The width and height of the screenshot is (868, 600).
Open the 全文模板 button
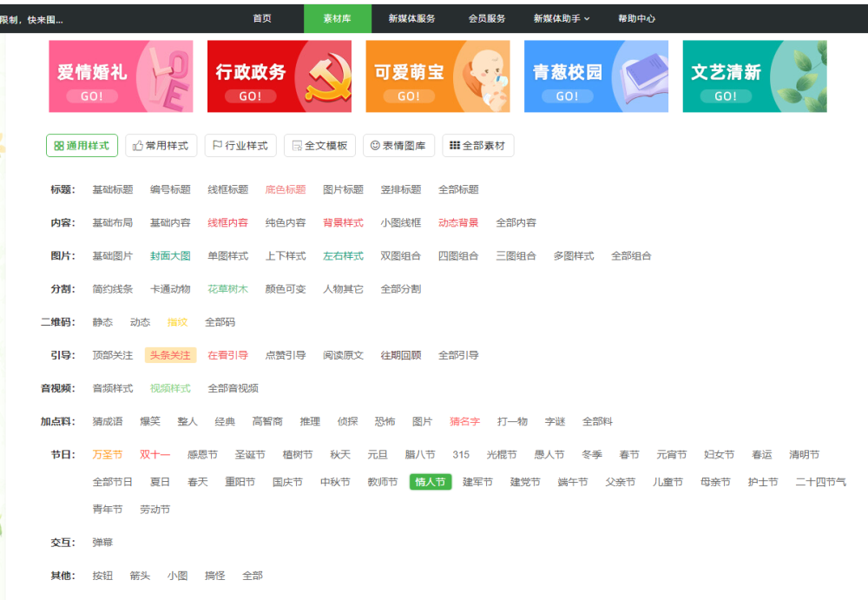[x=319, y=146]
